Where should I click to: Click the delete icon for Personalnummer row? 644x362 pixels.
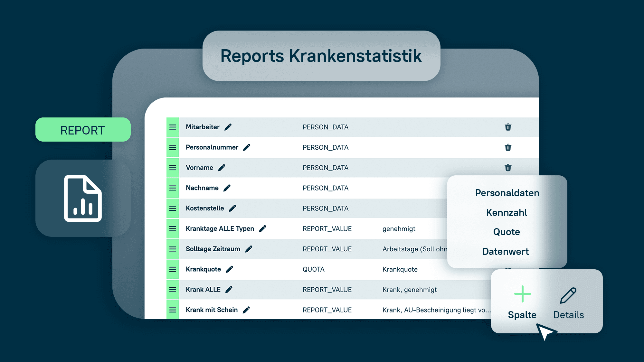point(508,147)
